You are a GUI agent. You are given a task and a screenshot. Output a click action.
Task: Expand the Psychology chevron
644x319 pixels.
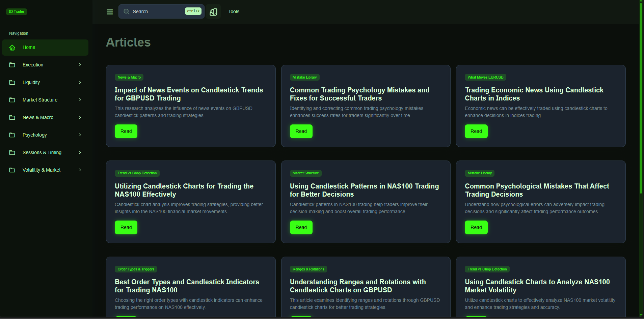[x=80, y=135]
